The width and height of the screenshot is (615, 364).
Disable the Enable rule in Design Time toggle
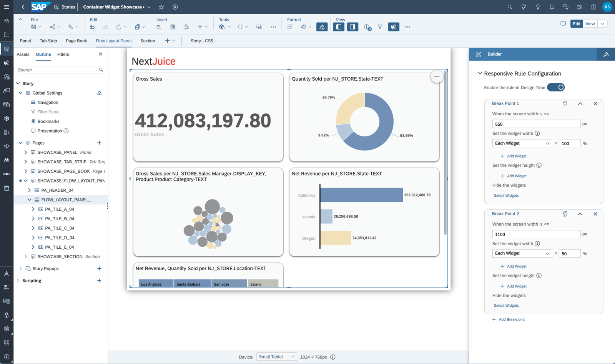click(x=556, y=87)
